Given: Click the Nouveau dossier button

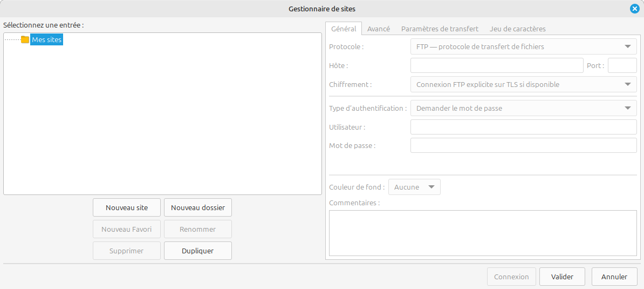Looking at the screenshot, I should pos(198,207).
